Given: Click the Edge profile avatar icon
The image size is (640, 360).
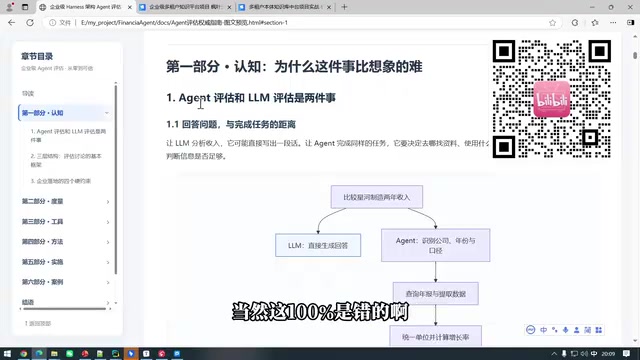Looking at the screenshot, I should [x=9, y=7].
